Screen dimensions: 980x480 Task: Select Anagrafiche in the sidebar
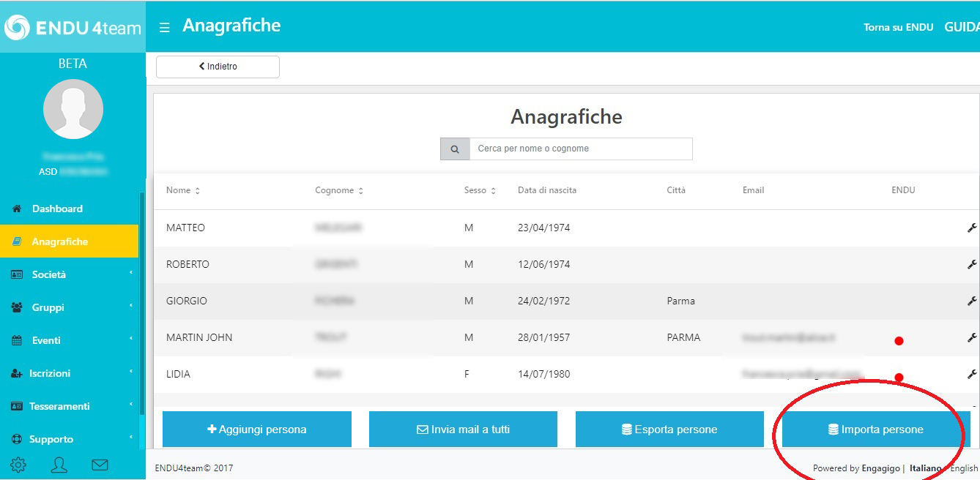(x=69, y=241)
